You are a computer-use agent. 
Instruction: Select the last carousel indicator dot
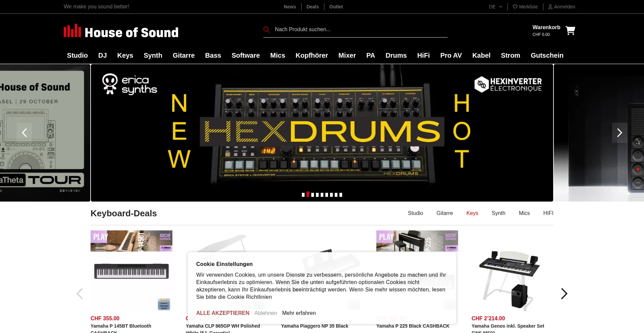click(341, 195)
